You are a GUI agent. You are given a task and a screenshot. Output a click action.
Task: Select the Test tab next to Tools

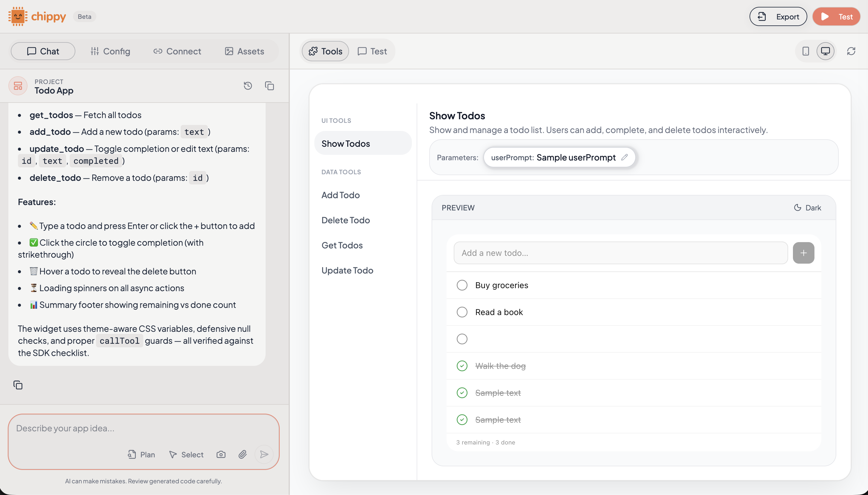point(372,51)
